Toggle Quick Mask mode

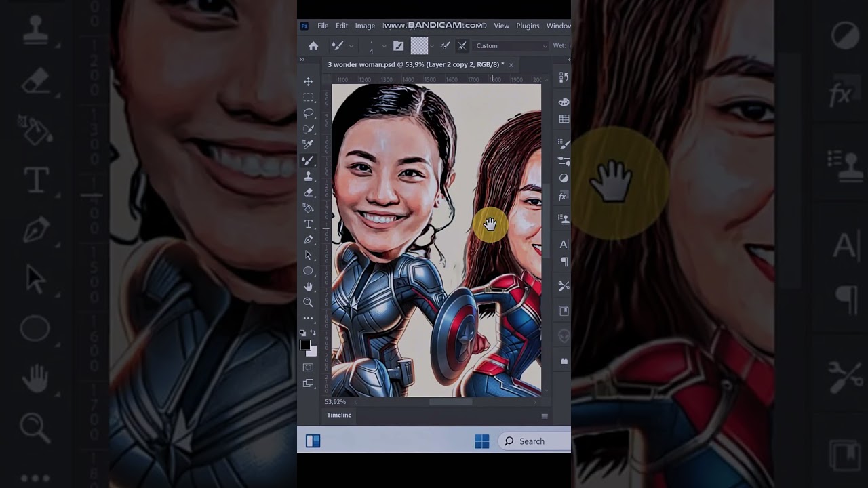pyautogui.click(x=308, y=367)
